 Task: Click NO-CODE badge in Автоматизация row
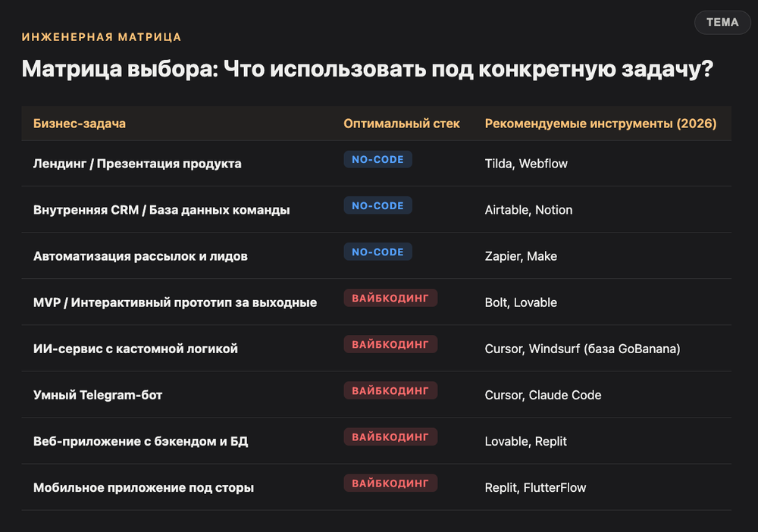(377, 252)
